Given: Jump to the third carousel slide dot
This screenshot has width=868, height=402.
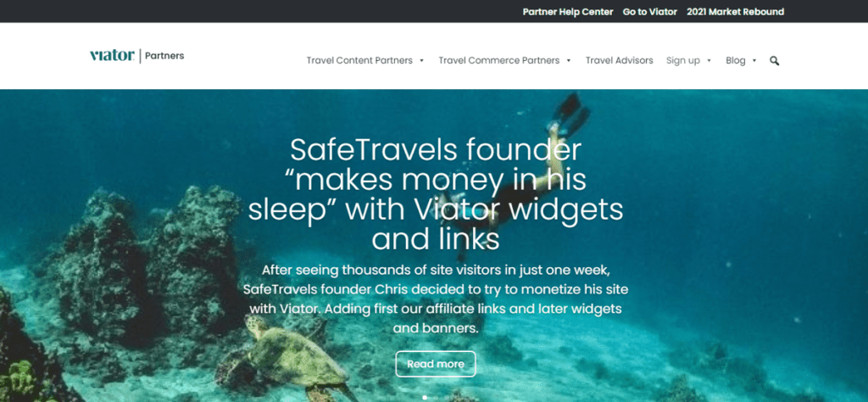Looking at the screenshot, I should point(447,398).
